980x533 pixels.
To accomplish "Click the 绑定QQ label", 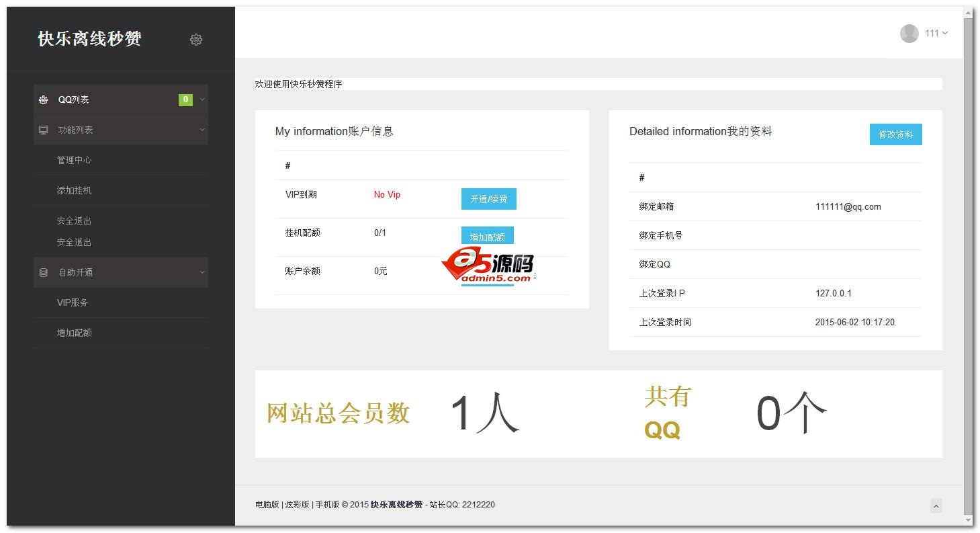I will [x=655, y=264].
